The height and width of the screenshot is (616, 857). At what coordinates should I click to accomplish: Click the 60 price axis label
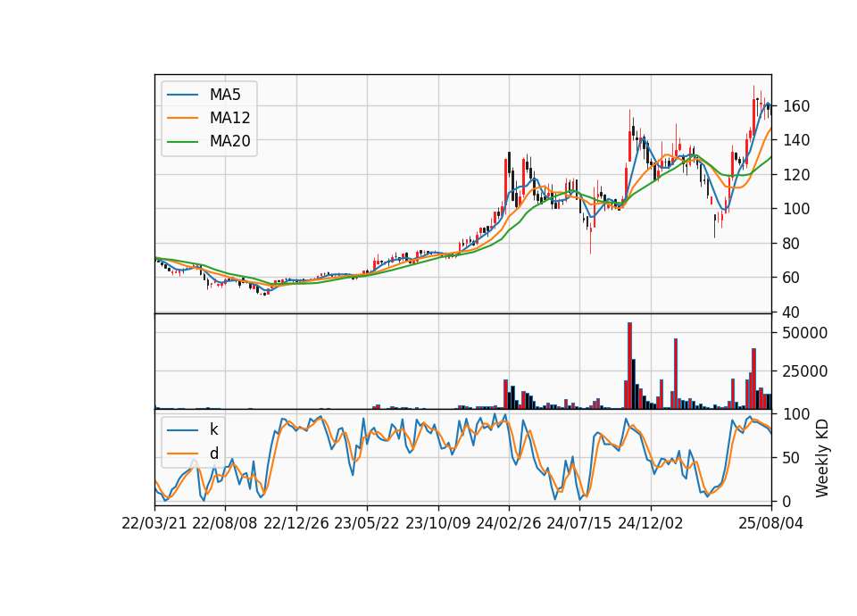[791, 278]
